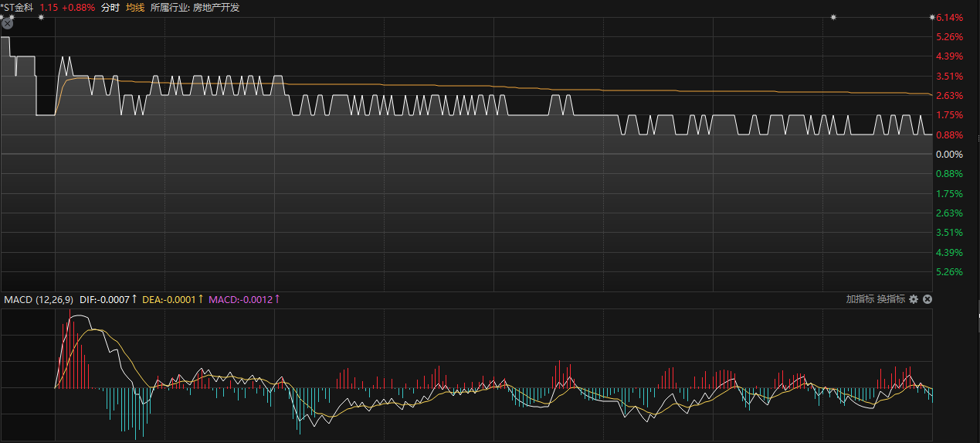Viewport: 980px width, 443px height.
Task: Click star marker right of circled X icon
Action: point(41,17)
